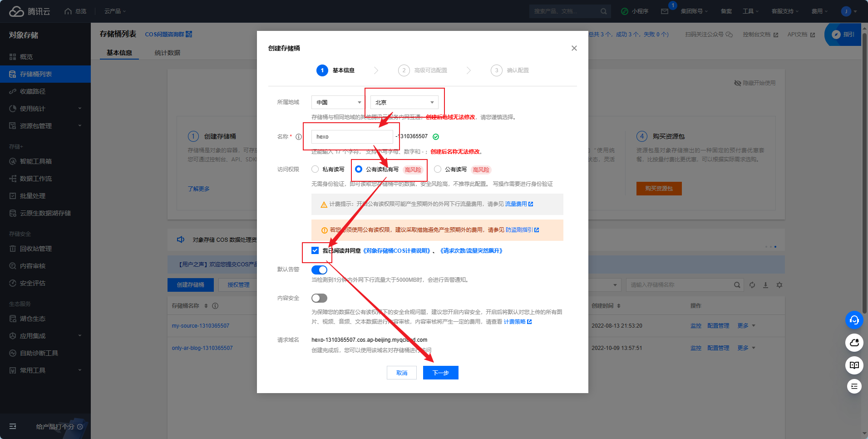Screen dimensions: 868x439
Task: Click the COS consultation group QR icon
Action: [189, 34]
